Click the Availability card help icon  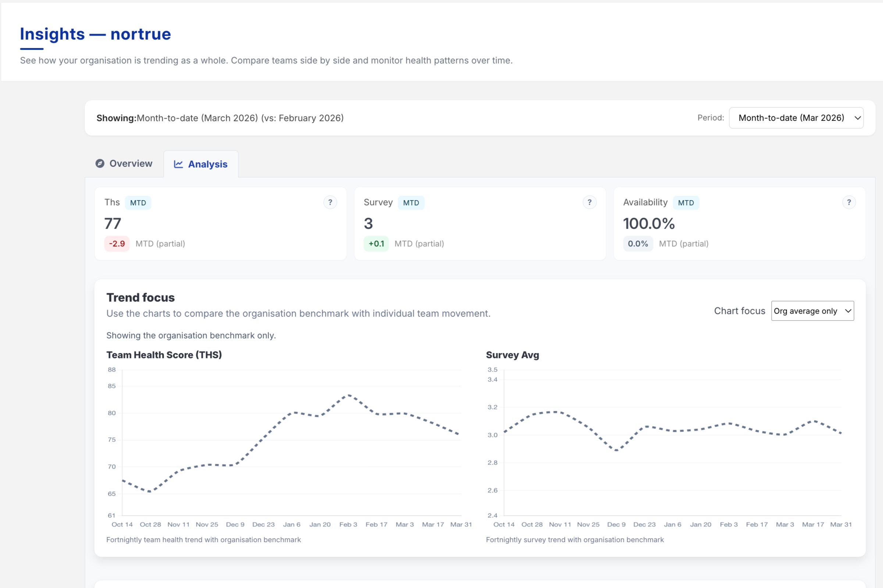[848, 202]
